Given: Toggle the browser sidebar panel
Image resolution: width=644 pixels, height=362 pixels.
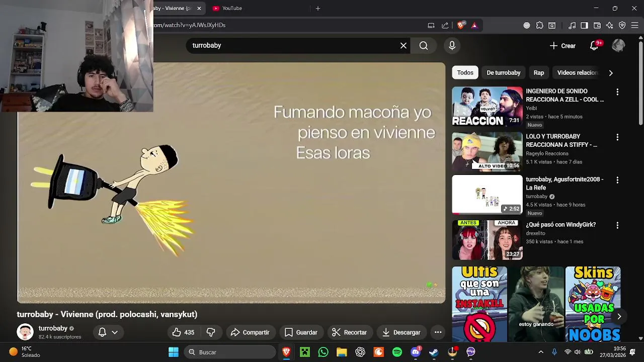Looking at the screenshot, I should [584, 26].
